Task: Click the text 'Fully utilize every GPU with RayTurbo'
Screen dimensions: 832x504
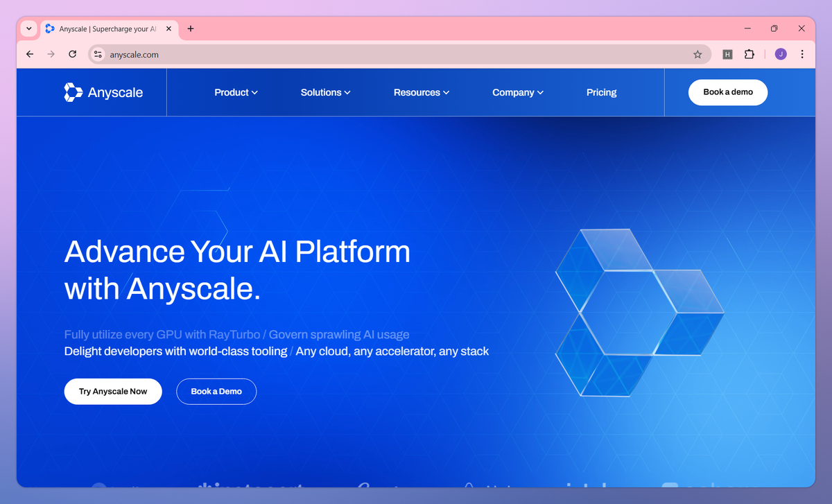Action: [x=162, y=335]
